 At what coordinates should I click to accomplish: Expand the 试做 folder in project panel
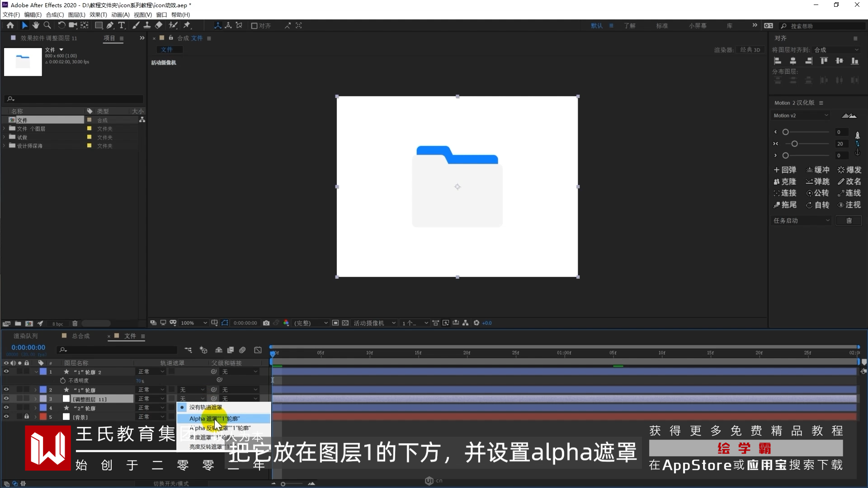(x=5, y=137)
